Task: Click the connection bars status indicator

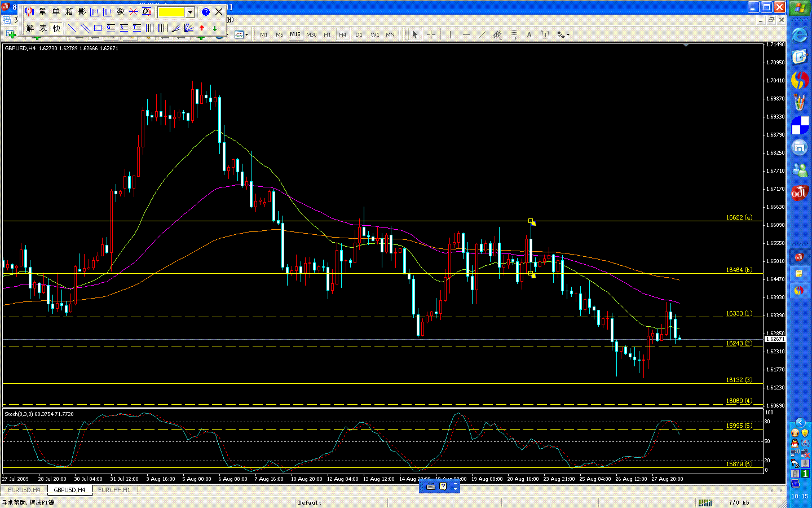Action: (x=705, y=502)
